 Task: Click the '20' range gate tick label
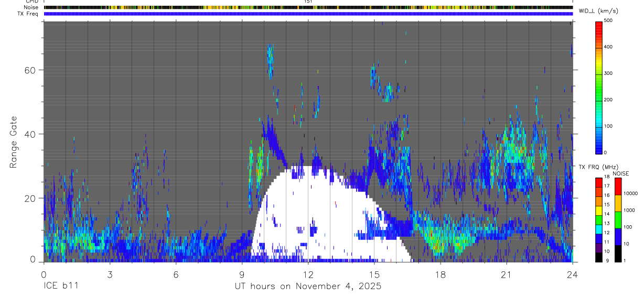(31, 198)
